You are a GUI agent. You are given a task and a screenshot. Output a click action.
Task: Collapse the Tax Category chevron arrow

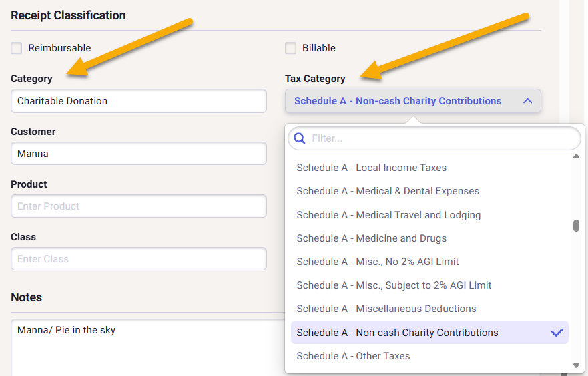[527, 101]
